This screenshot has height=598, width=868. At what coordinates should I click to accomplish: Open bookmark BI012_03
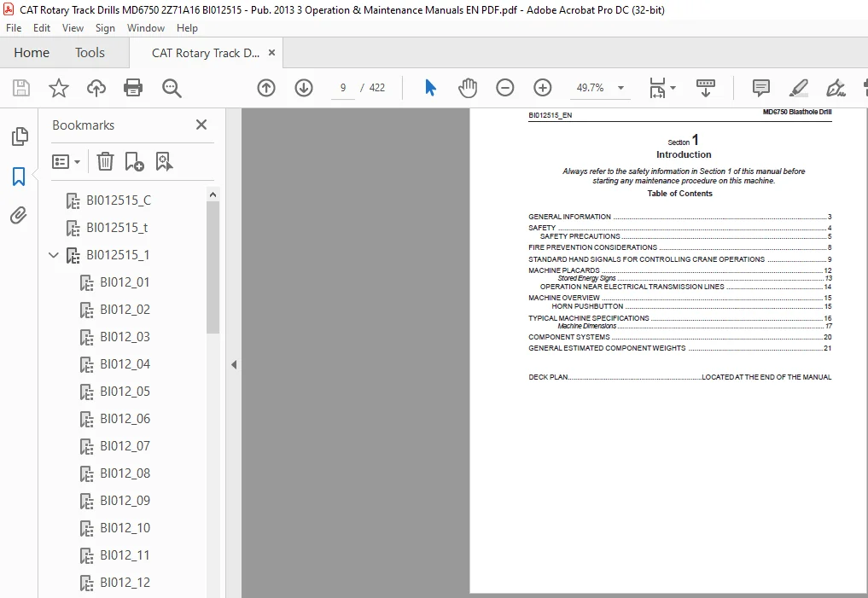pyautogui.click(x=125, y=337)
